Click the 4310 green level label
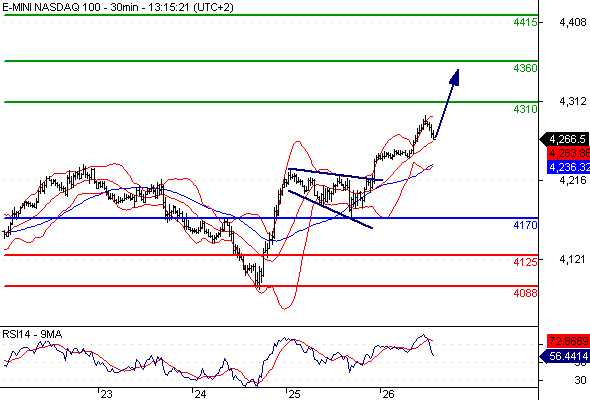Viewport: 590px width, 400px height. tap(525, 109)
